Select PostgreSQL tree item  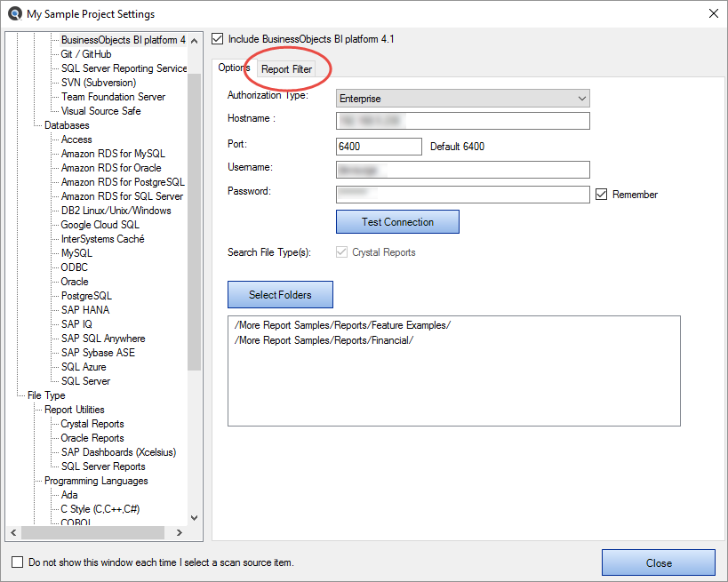[86, 296]
